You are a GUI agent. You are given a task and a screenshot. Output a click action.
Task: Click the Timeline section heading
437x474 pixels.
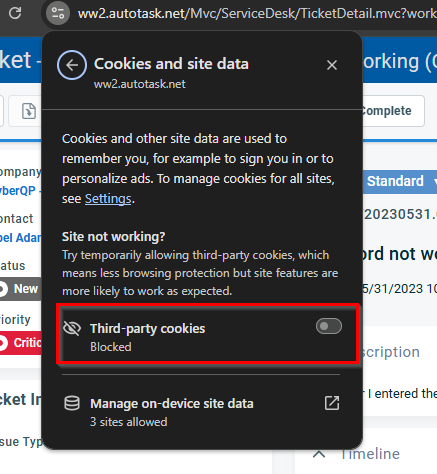(x=370, y=454)
